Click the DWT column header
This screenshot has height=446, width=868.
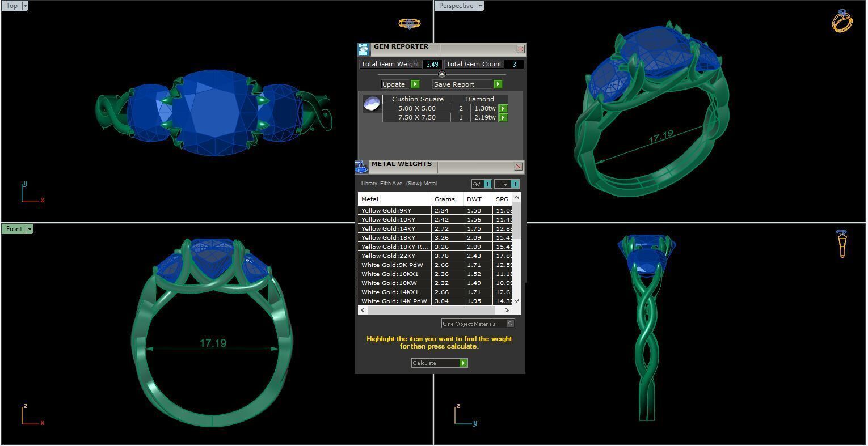click(478, 199)
